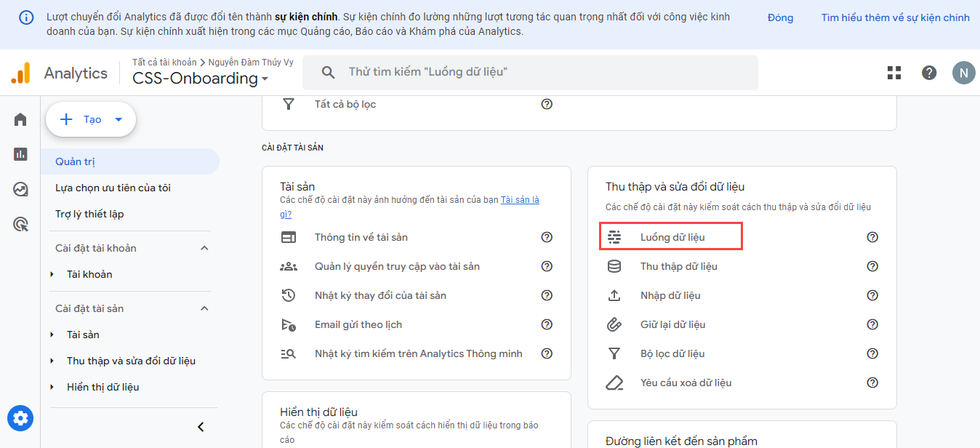The width and height of the screenshot is (980, 448).
Task: Open the Advertising icon in left rail
Action: click(20, 224)
